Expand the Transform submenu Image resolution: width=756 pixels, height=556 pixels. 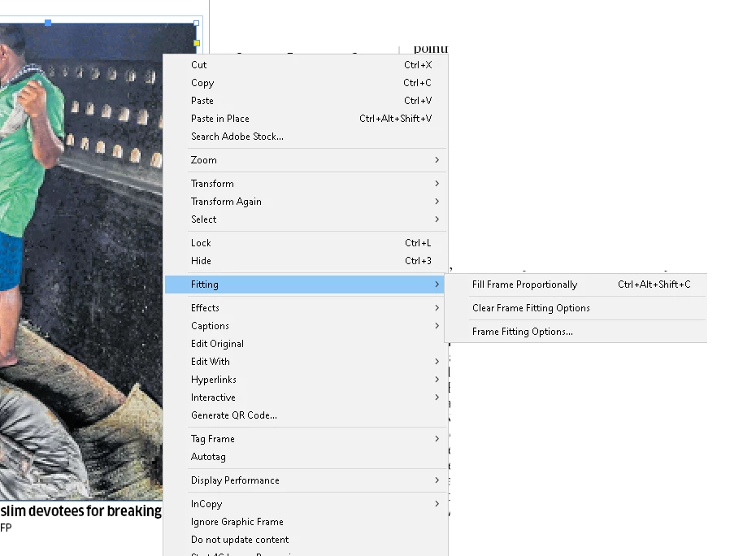pos(306,183)
